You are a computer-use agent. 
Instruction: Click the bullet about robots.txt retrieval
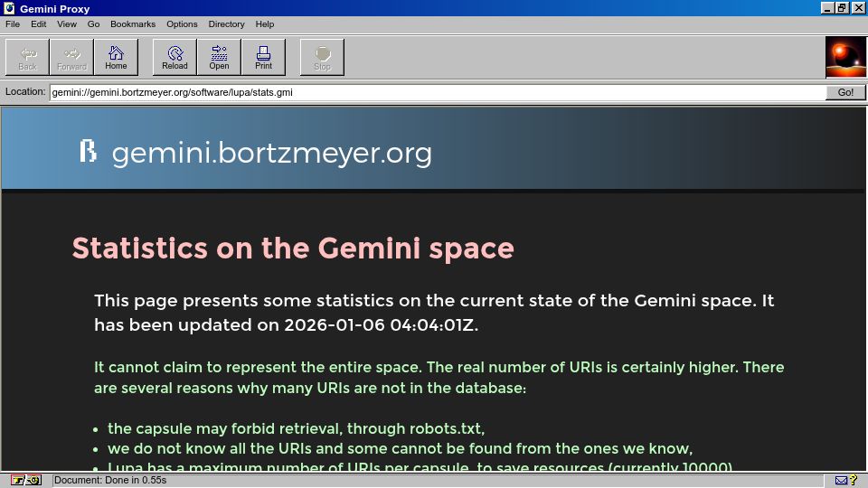[x=297, y=428]
